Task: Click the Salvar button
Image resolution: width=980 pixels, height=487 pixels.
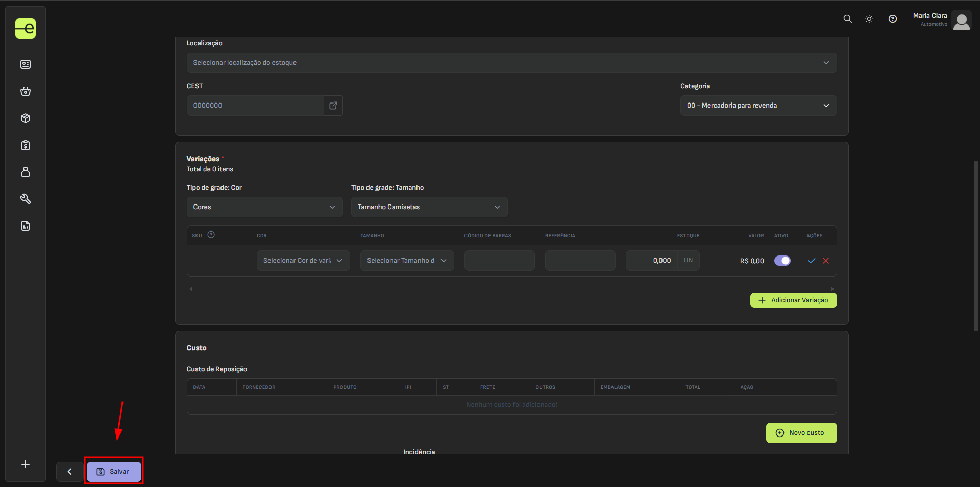Action: coord(114,472)
